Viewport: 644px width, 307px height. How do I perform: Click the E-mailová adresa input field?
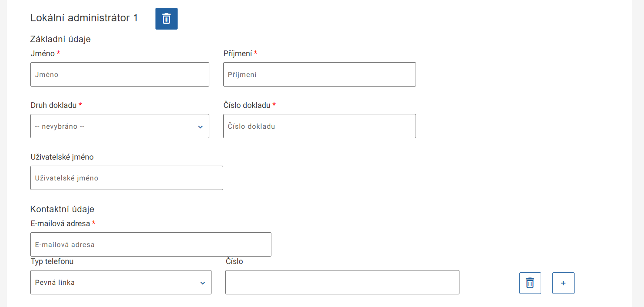(151, 244)
